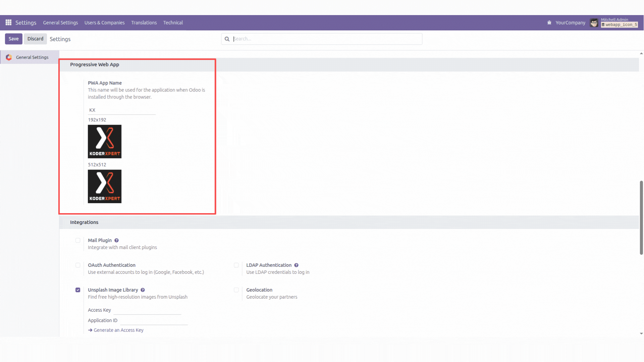Enable the Geolocation checkbox
Screen dimensions: 644x362
click(236, 290)
